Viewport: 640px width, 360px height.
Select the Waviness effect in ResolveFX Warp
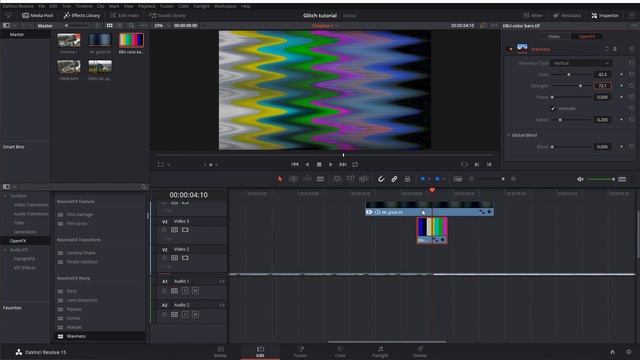coord(76,336)
